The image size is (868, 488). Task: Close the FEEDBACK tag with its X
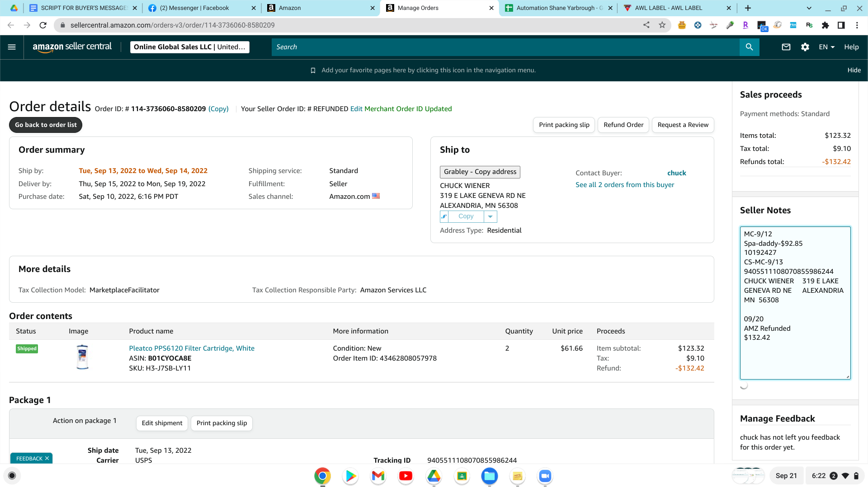pyautogui.click(x=47, y=458)
